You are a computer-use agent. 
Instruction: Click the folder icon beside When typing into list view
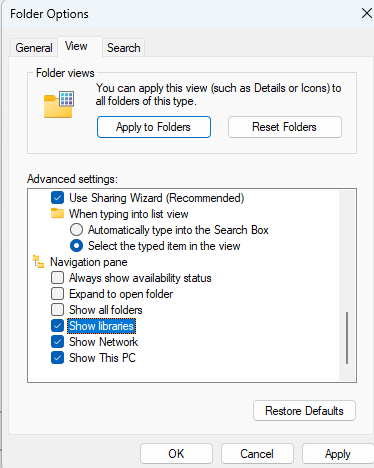[57, 214]
